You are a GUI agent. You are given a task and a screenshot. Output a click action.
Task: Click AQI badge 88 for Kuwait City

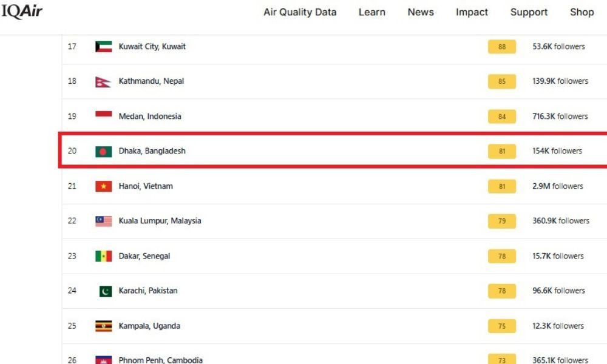(502, 47)
